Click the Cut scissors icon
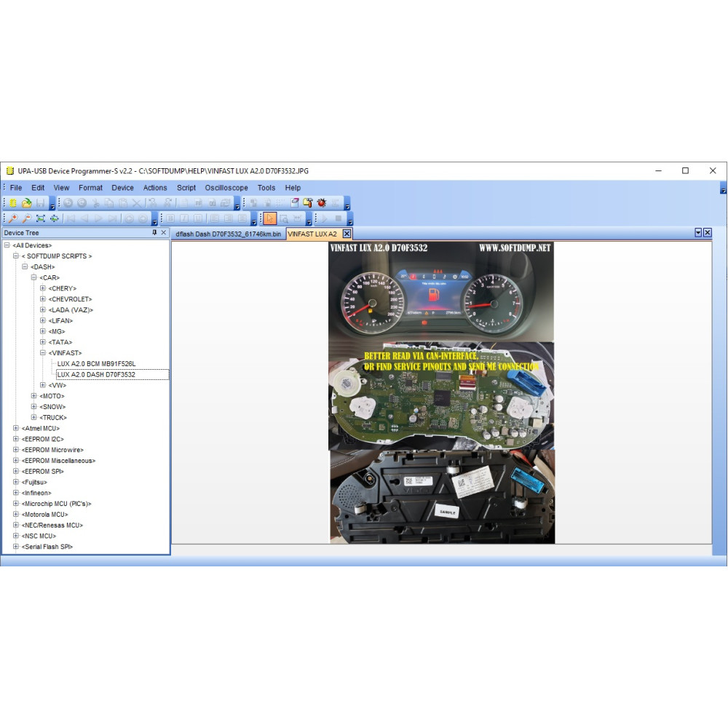Screen dimensions: 728x728 point(95,203)
